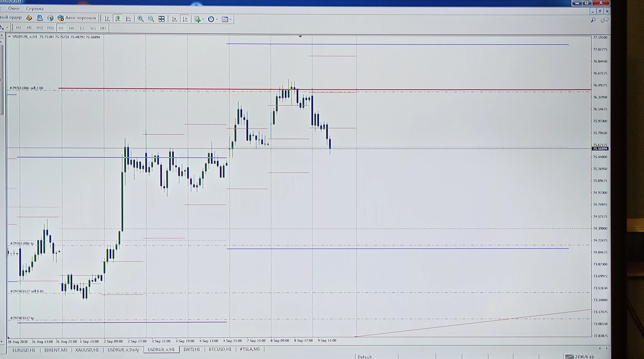Open MetaEditor with the yellow diamond icon

tap(29, 18)
